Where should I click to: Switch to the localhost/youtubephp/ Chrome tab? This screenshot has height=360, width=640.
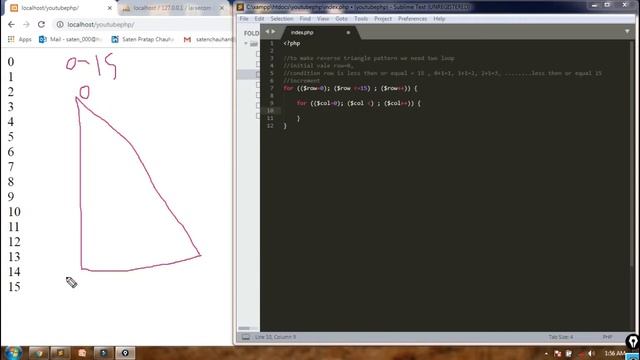coord(61,8)
